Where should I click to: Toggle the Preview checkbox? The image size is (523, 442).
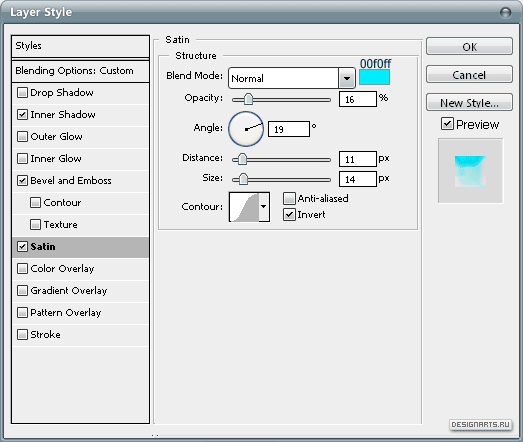(447, 124)
